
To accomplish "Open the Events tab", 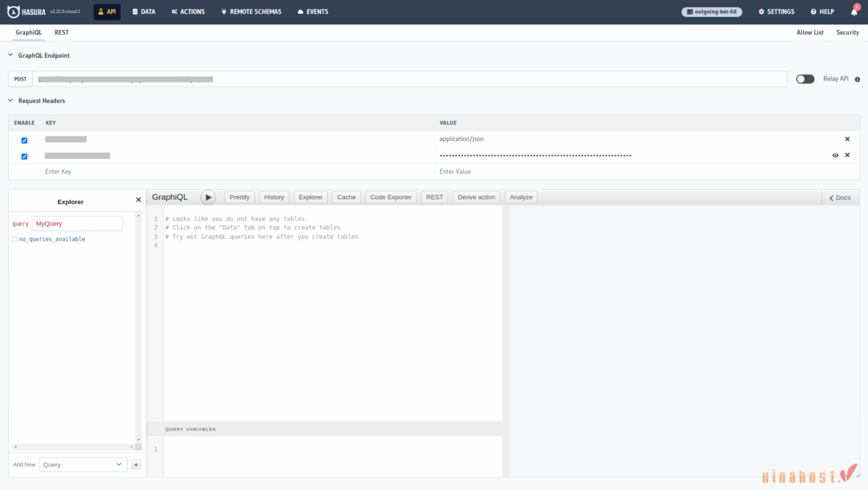I will [313, 12].
